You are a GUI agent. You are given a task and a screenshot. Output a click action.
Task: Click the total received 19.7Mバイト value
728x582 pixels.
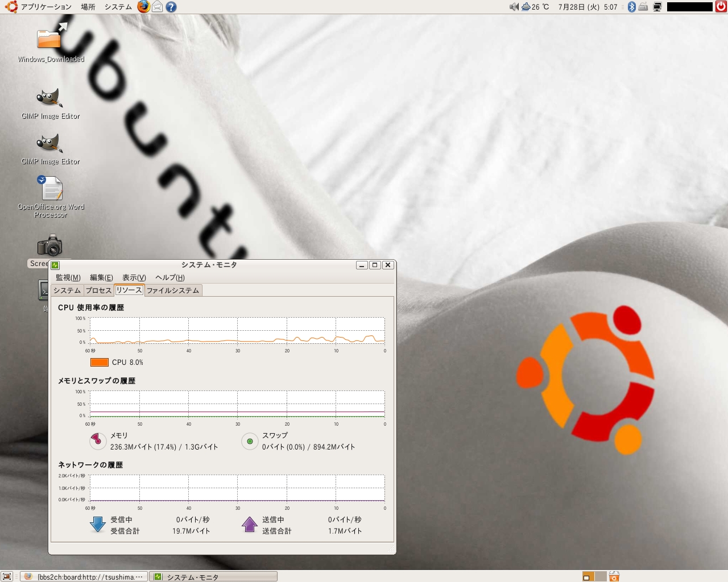point(191,531)
